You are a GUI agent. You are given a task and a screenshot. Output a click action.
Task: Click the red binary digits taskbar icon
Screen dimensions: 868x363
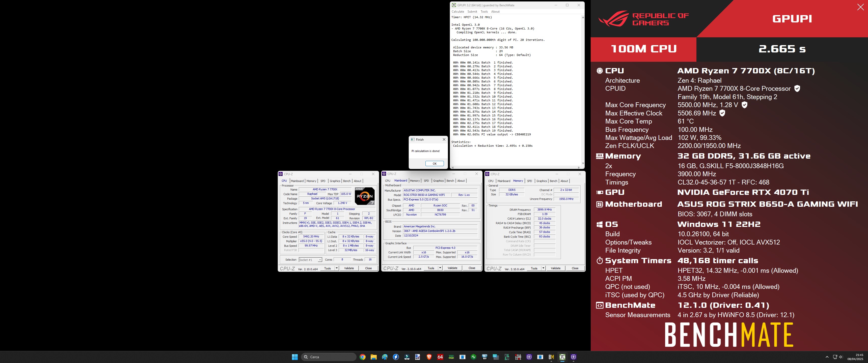pos(518,357)
